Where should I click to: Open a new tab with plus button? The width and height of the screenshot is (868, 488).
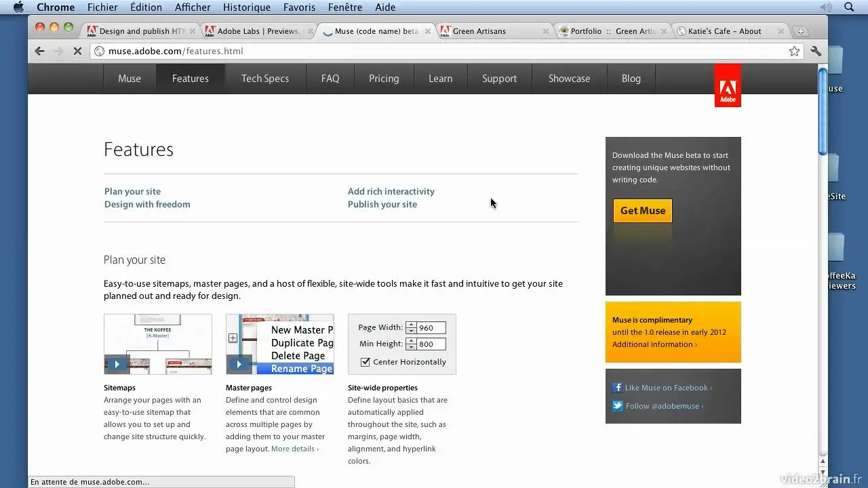pos(800,31)
